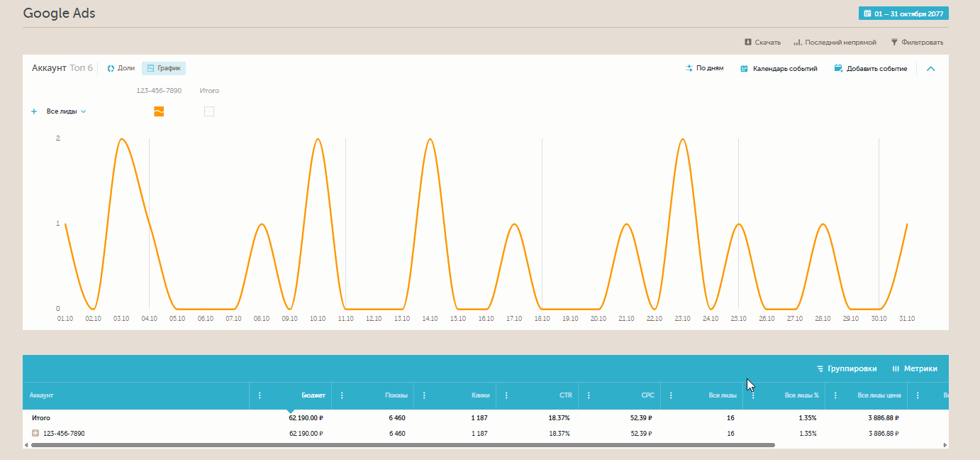Select the График tab

(x=164, y=69)
